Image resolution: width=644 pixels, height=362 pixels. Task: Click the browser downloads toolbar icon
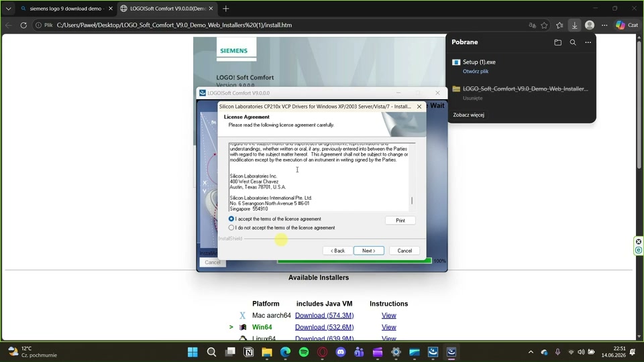point(574,25)
